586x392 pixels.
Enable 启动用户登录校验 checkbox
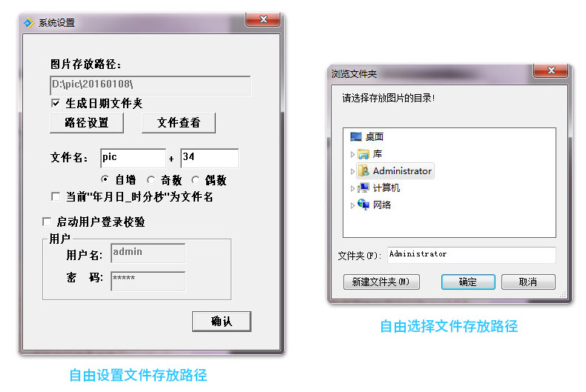(47, 222)
